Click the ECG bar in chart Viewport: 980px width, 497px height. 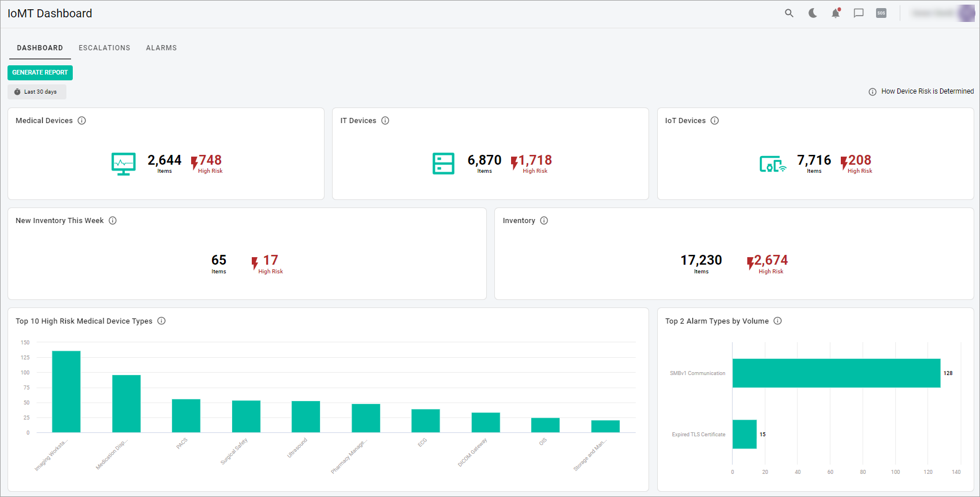pyautogui.click(x=426, y=421)
